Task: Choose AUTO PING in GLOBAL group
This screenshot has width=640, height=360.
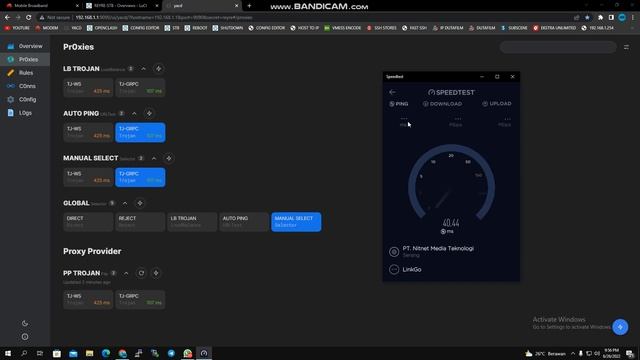Action: (244, 222)
